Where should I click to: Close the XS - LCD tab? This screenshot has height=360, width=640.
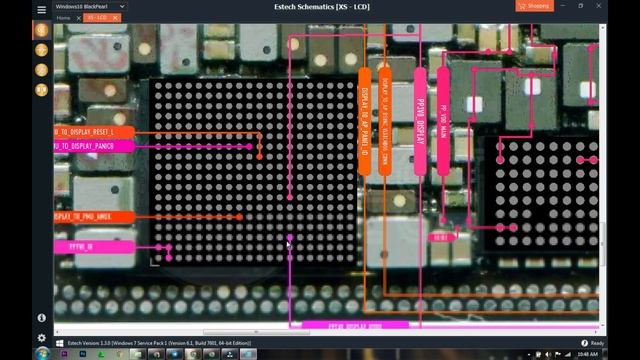click(x=115, y=18)
